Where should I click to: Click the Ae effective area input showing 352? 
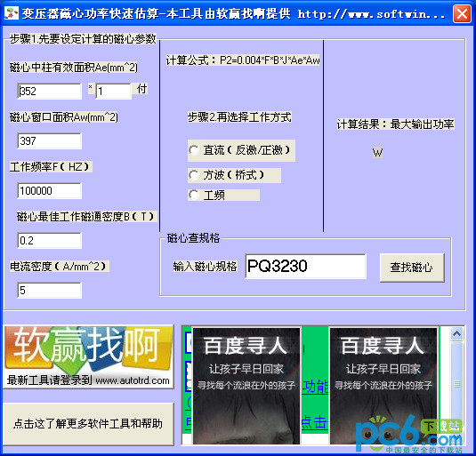coord(50,91)
